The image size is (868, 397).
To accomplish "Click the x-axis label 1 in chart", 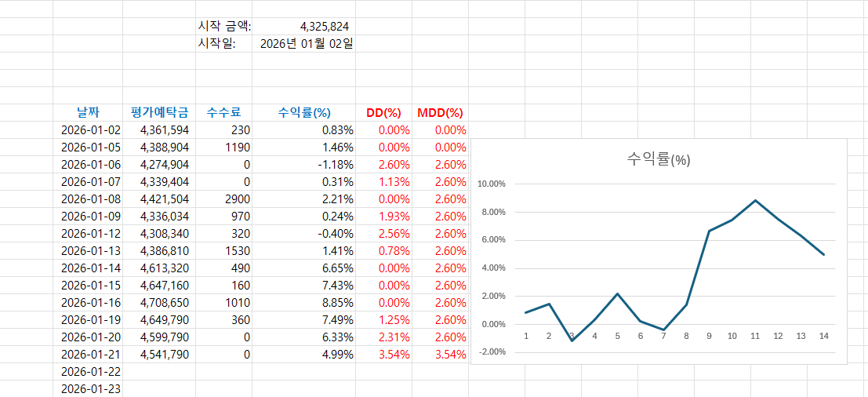I will pyautogui.click(x=526, y=335).
